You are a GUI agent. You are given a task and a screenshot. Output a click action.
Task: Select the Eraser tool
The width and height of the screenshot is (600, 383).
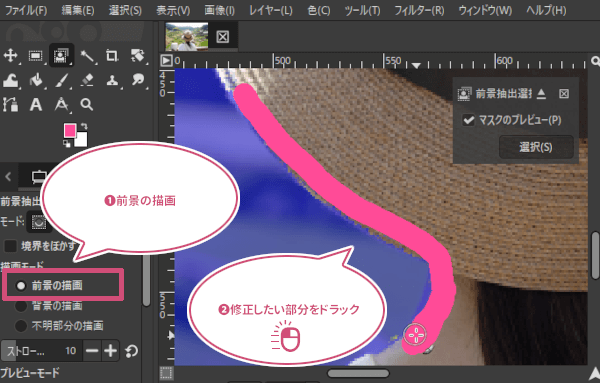tap(87, 80)
